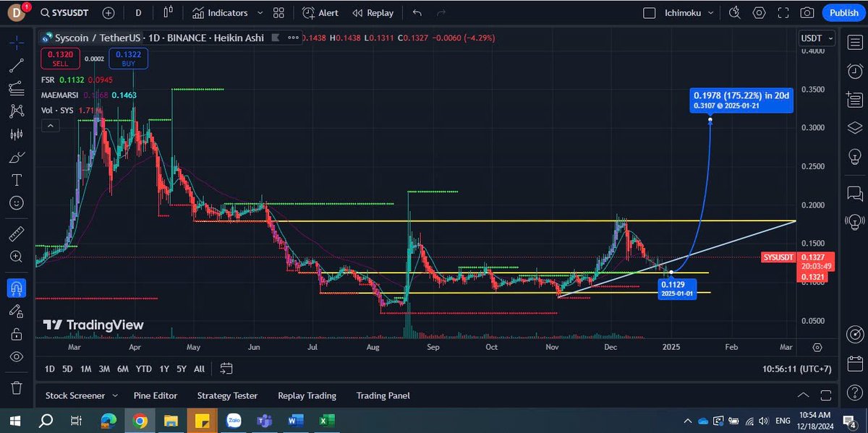Expand the Stock Screener dropdown arrow
868x433 pixels.
(x=114, y=396)
